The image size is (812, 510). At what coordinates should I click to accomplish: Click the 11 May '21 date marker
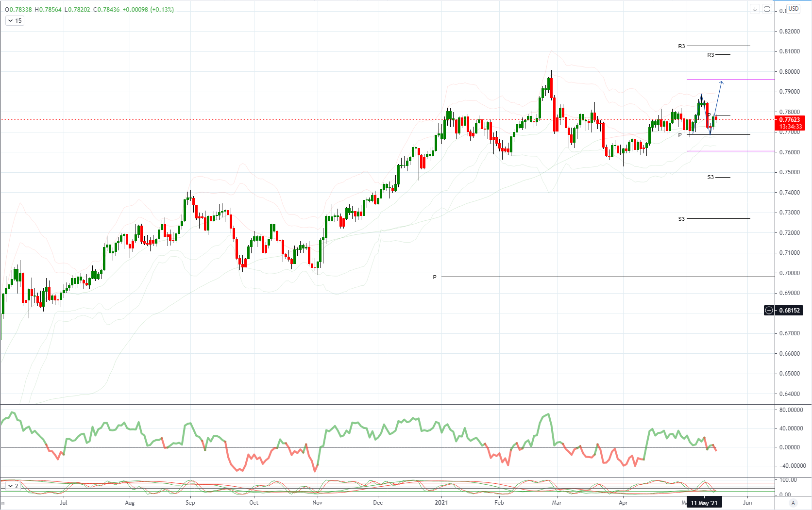point(704,503)
